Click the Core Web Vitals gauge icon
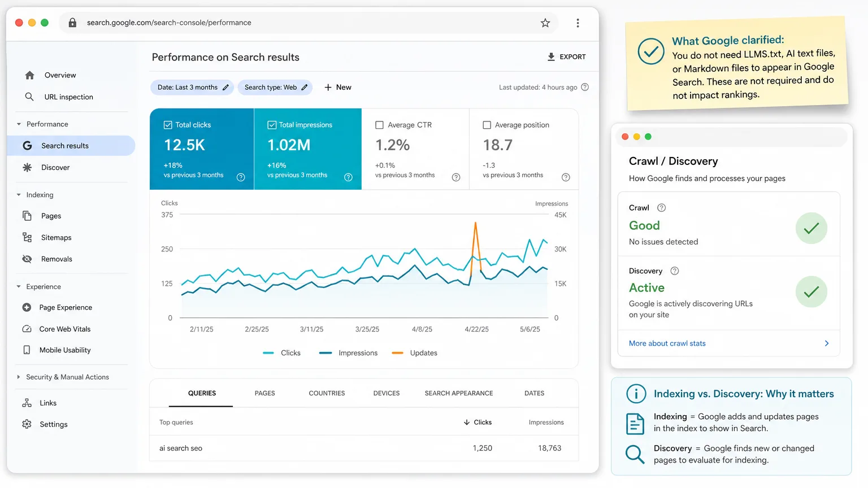 click(x=27, y=329)
